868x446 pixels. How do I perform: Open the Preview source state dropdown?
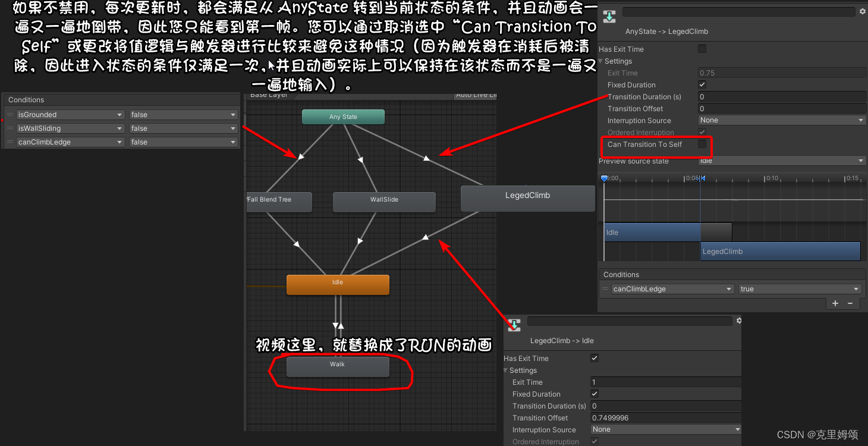782,161
